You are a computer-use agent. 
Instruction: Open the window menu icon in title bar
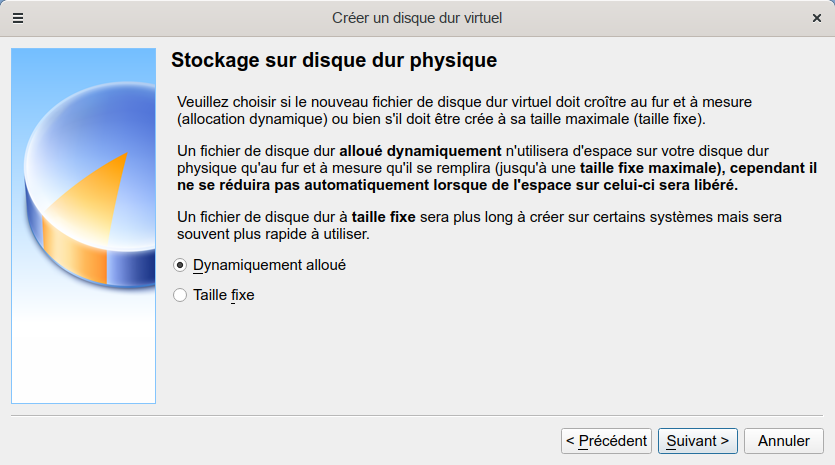[18, 18]
